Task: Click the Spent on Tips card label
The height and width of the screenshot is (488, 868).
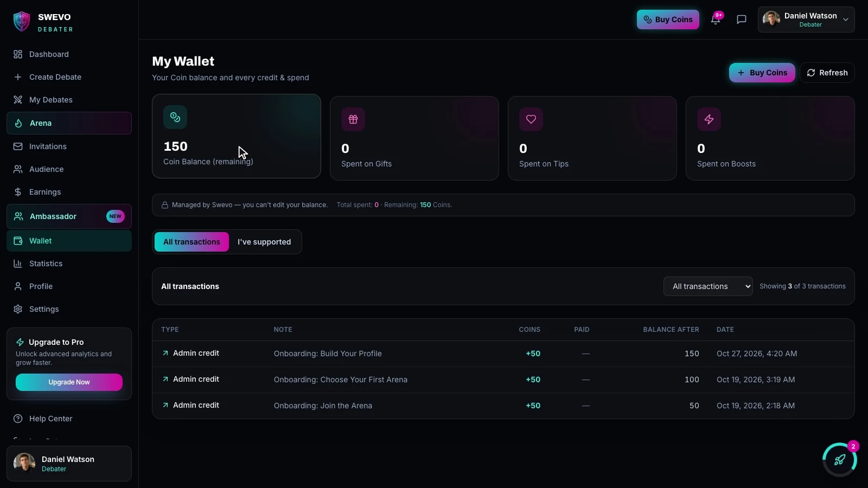Action: 544,164
